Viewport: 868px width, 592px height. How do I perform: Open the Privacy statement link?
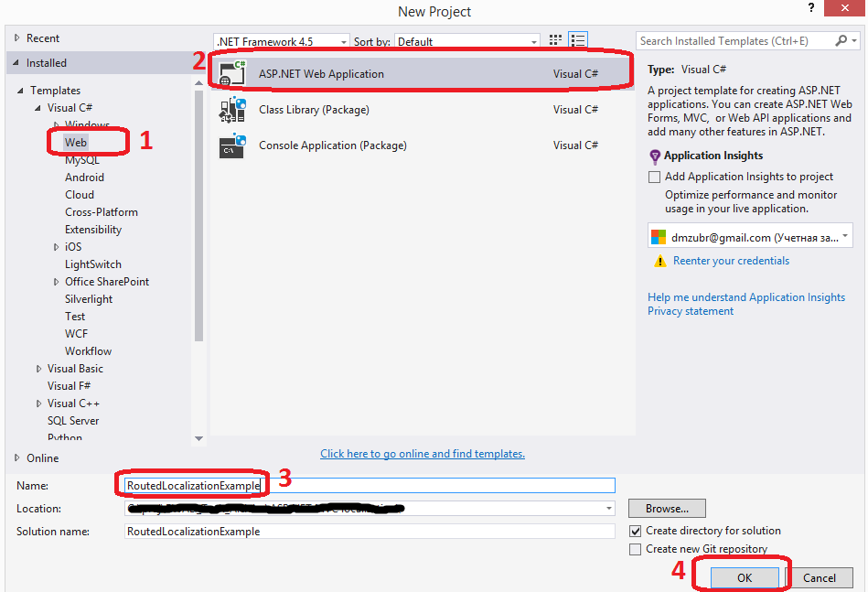(x=691, y=311)
